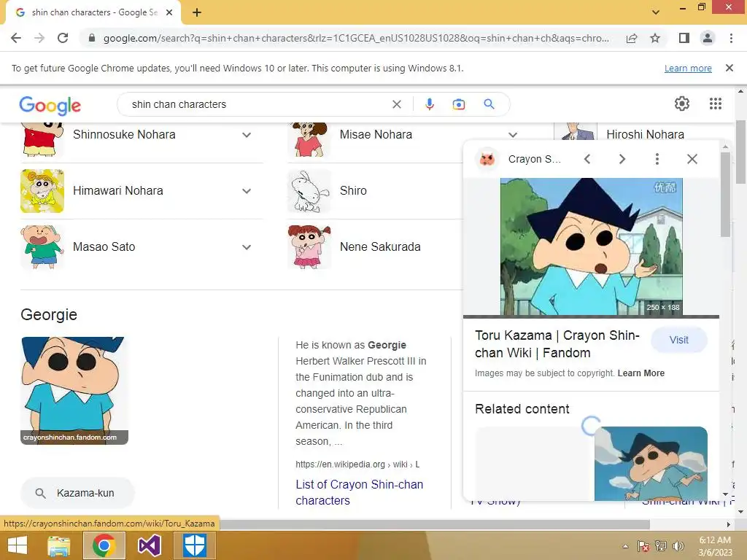Show previous image in preview panel

click(x=587, y=159)
